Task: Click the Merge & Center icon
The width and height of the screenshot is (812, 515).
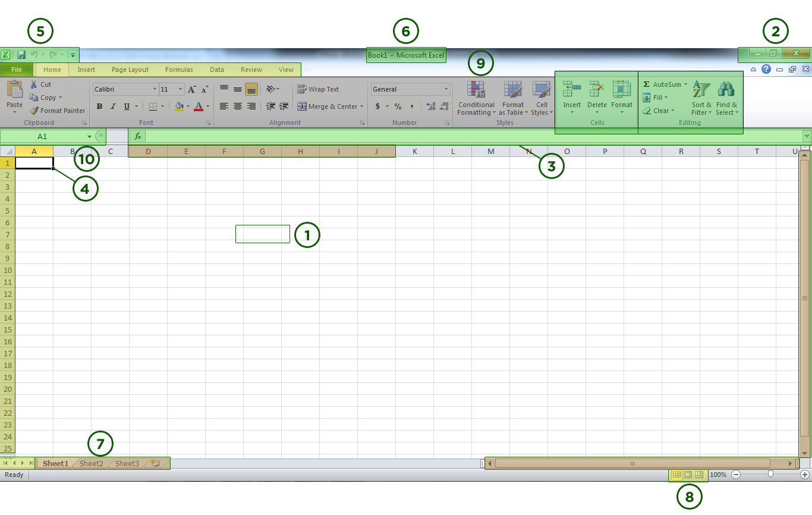Action: point(331,106)
